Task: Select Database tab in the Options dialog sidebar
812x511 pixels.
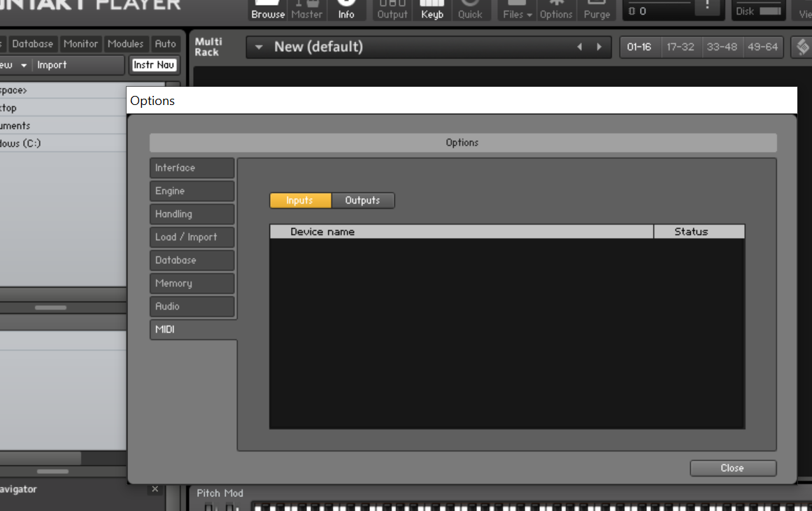Action: (192, 260)
